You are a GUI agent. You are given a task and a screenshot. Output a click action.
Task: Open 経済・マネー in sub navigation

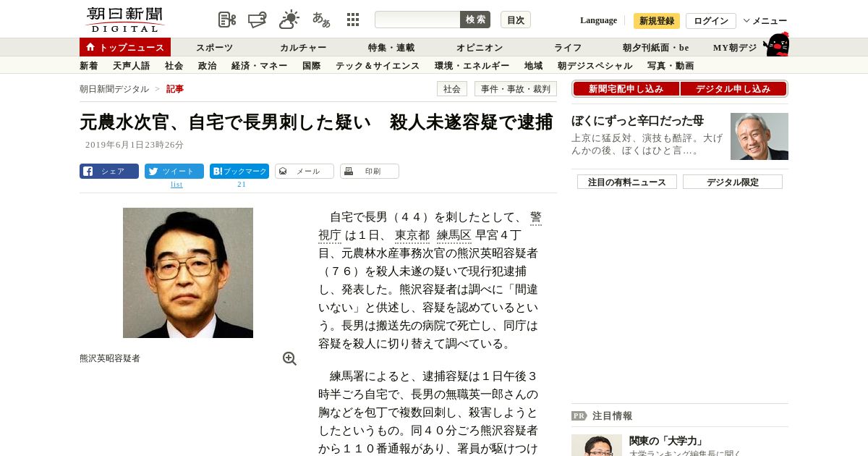(x=259, y=66)
